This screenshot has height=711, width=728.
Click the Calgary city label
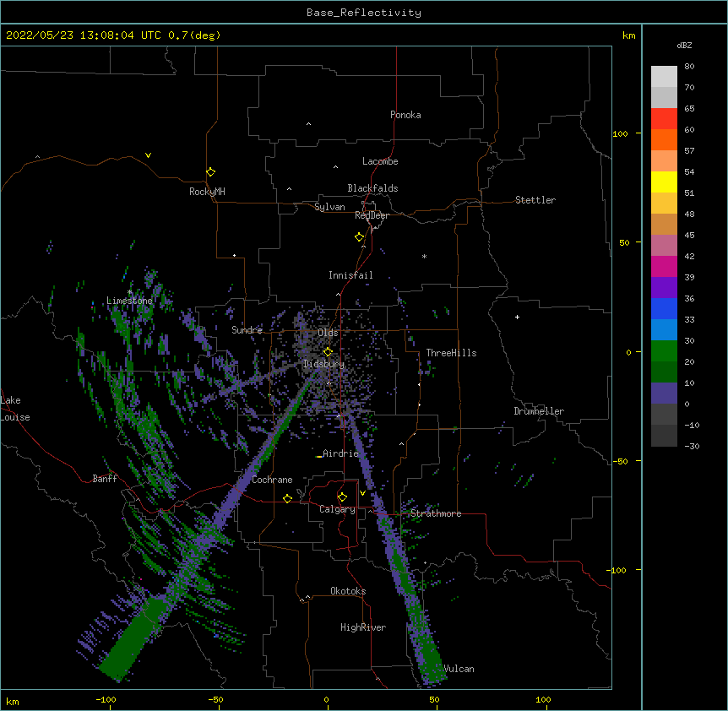click(x=337, y=509)
